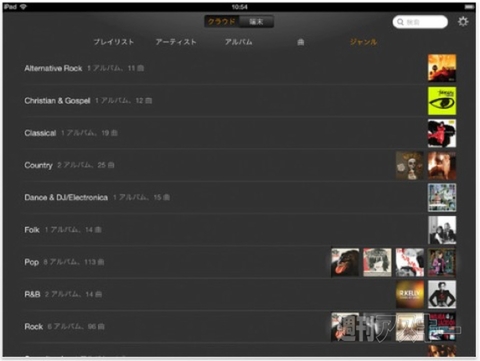The width and height of the screenshot is (480, 361).
Task: Open the Dance & DJ/Electronica genre
Action: click(240, 198)
